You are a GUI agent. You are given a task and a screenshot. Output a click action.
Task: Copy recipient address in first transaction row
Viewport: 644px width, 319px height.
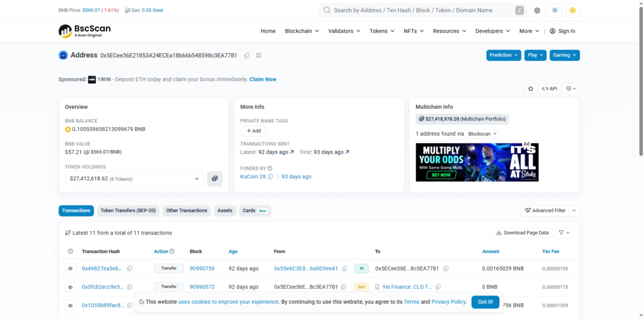pyautogui.click(x=446, y=269)
